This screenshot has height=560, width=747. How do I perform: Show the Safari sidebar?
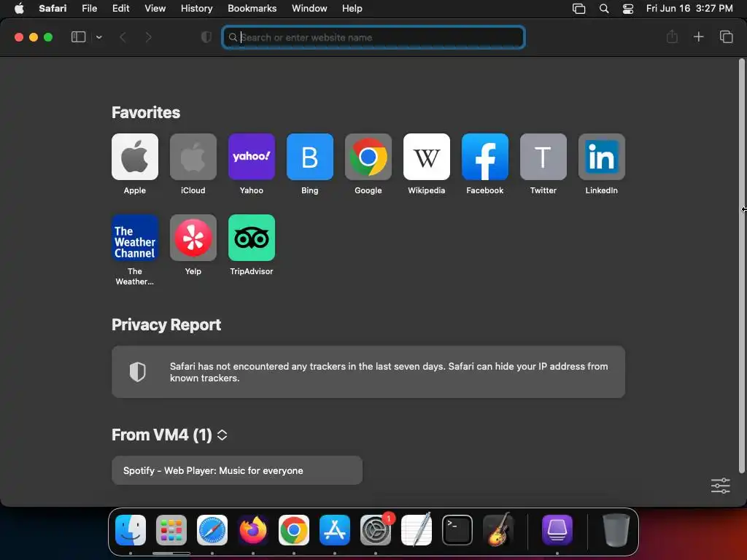[78, 37]
